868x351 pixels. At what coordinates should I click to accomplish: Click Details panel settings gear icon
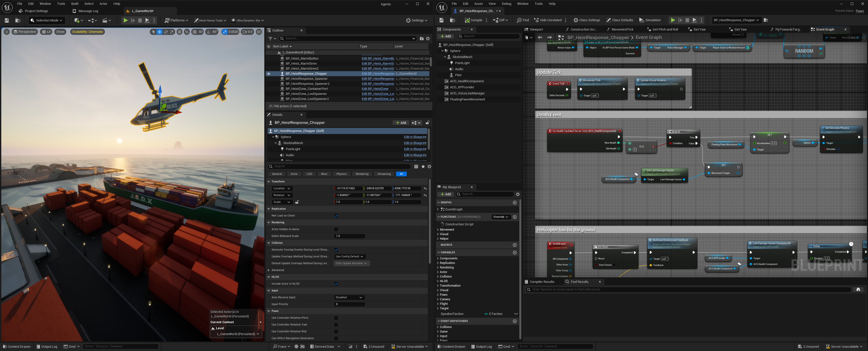pos(429,167)
